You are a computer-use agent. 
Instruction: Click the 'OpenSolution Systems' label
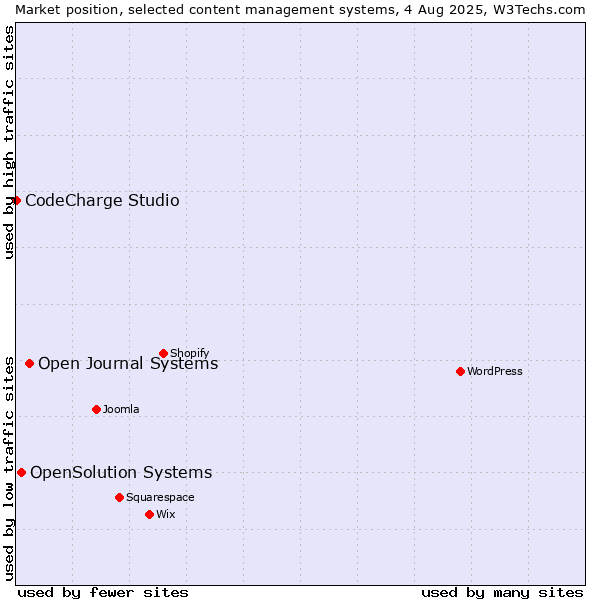(121, 473)
